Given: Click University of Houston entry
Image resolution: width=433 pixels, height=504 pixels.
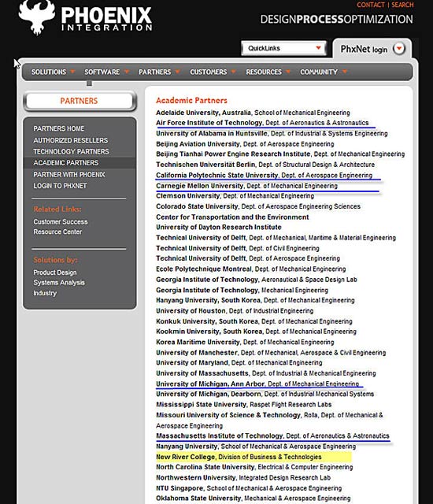Looking at the screenshot, I should point(235,311).
